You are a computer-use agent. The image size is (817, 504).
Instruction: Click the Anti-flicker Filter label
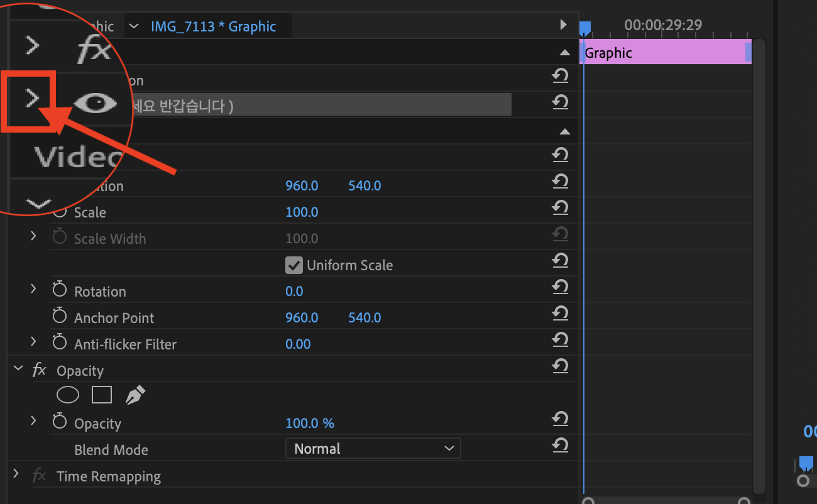pos(125,344)
